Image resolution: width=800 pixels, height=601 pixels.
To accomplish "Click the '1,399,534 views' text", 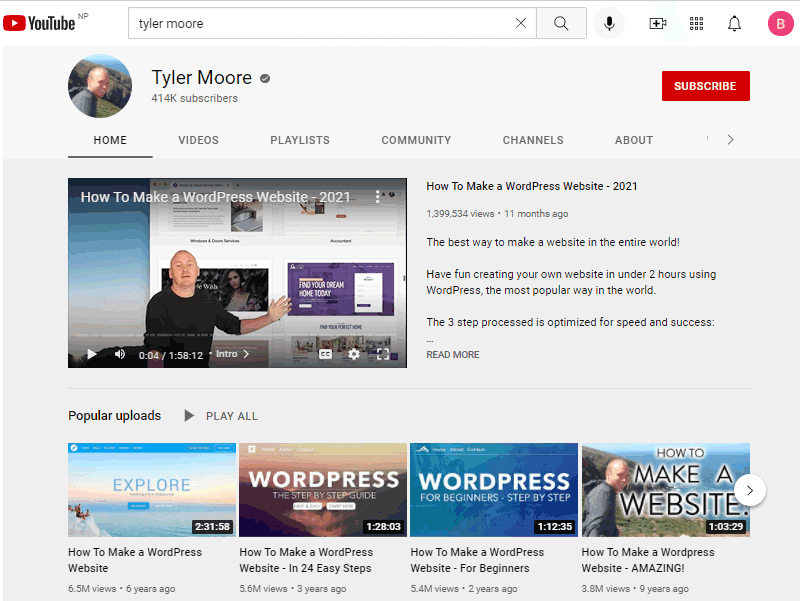I will click(x=460, y=214).
